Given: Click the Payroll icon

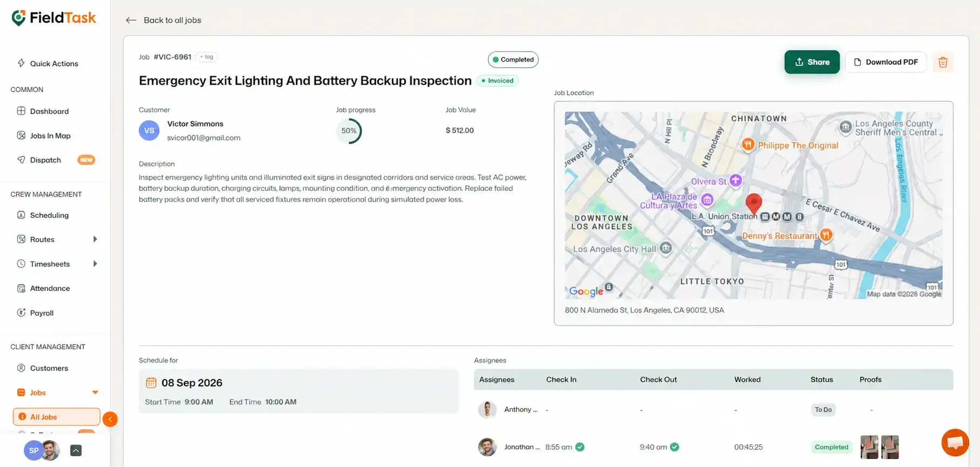Looking at the screenshot, I should click(21, 313).
